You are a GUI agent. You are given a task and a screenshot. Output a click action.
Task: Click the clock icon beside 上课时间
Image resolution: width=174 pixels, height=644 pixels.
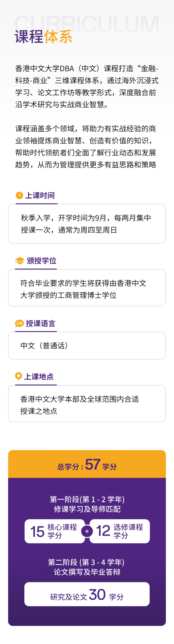pyautogui.click(x=19, y=195)
